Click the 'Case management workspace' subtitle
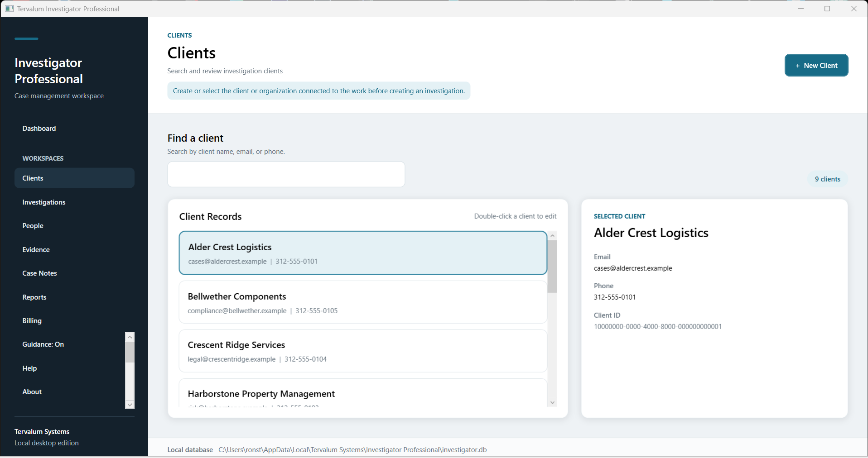 click(x=59, y=95)
